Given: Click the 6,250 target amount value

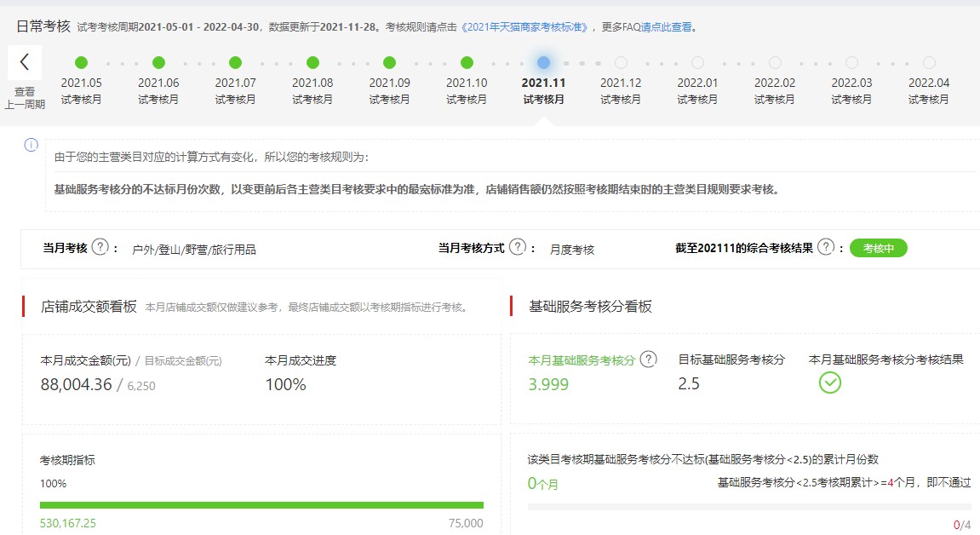Looking at the screenshot, I should click(141, 386).
